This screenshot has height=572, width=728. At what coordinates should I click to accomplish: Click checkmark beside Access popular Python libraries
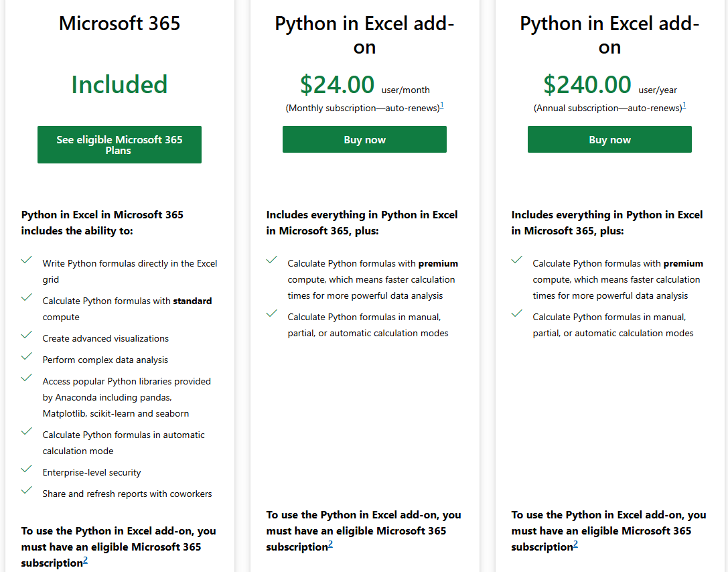point(27,378)
